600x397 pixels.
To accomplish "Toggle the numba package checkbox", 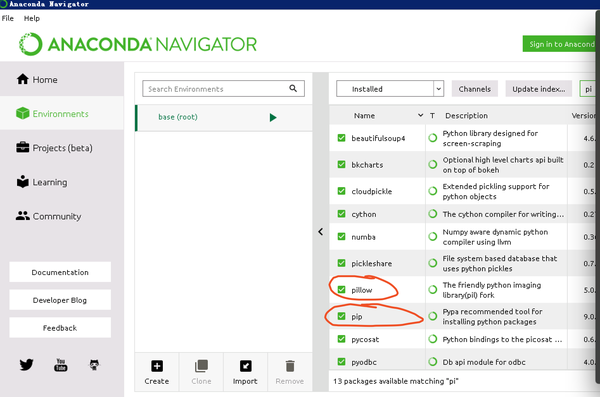I will point(341,237).
